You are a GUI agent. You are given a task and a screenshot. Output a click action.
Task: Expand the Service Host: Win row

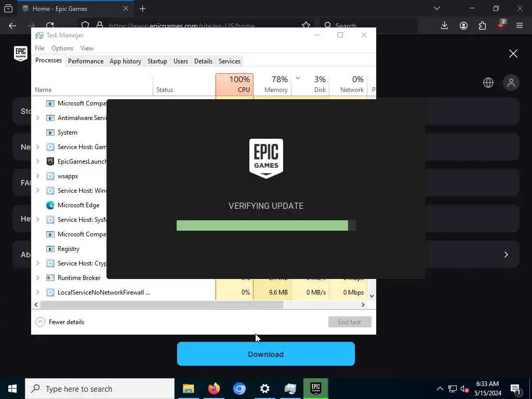click(x=37, y=191)
